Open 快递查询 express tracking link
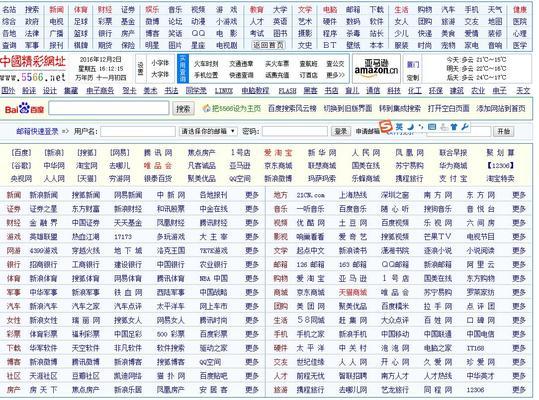 coord(241,75)
